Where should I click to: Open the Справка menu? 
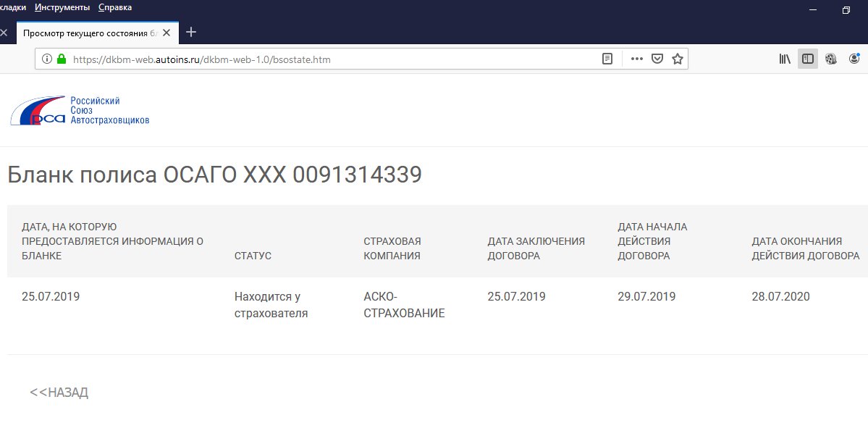coord(115,7)
